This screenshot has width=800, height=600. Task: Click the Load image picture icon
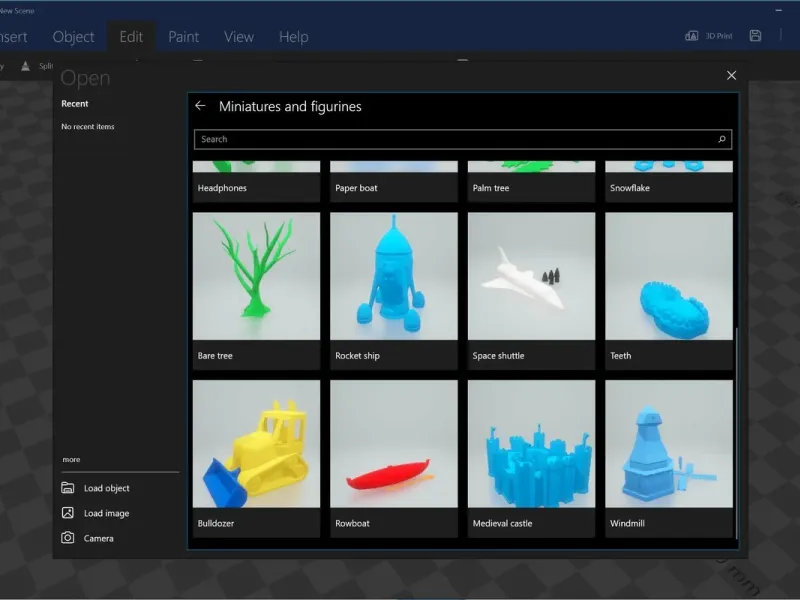[68, 513]
